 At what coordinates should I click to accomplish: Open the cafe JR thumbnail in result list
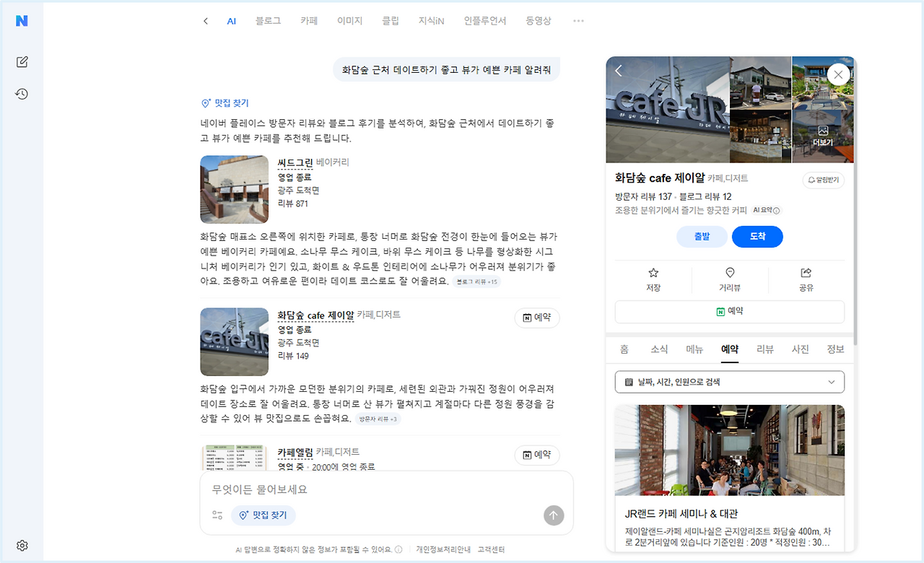[x=234, y=342]
